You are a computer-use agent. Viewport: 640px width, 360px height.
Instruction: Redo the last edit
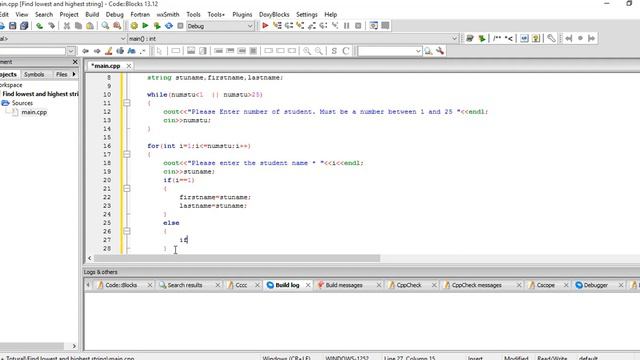coord(51,26)
